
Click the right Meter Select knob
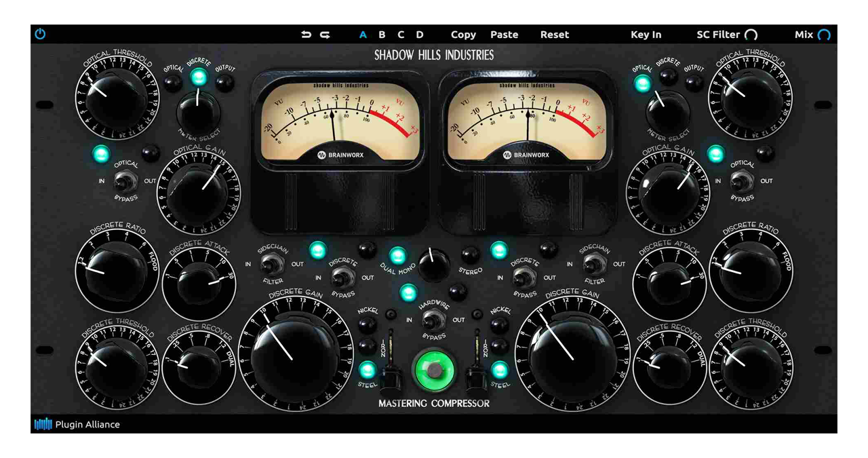click(x=668, y=111)
